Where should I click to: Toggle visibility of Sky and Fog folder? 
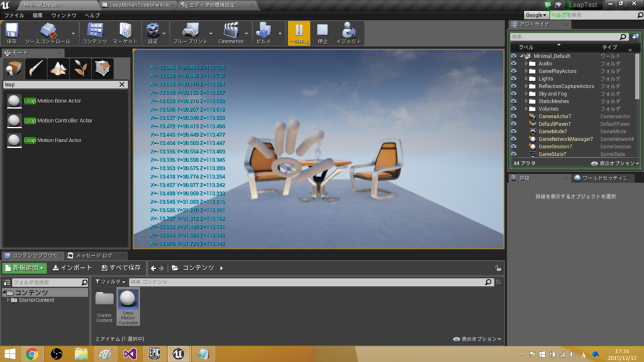514,94
